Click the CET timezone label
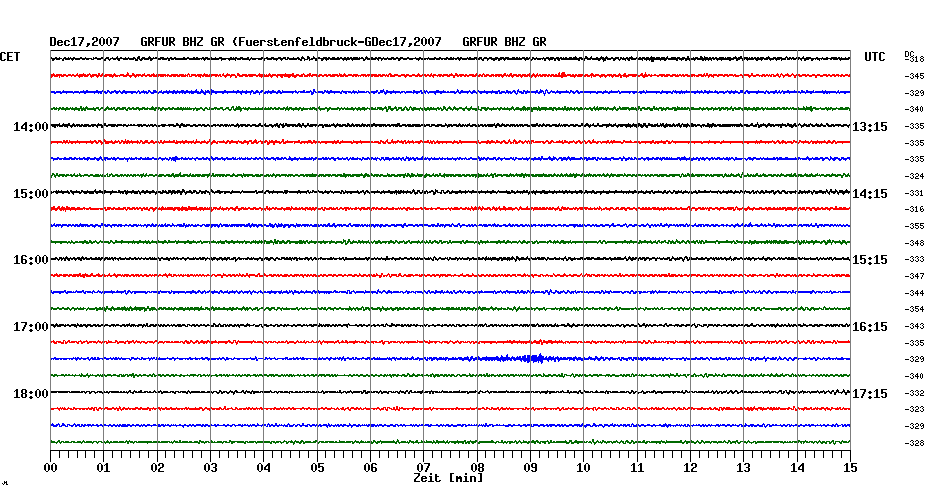Screen dimensions: 930x494 pyautogui.click(x=10, y=57)
